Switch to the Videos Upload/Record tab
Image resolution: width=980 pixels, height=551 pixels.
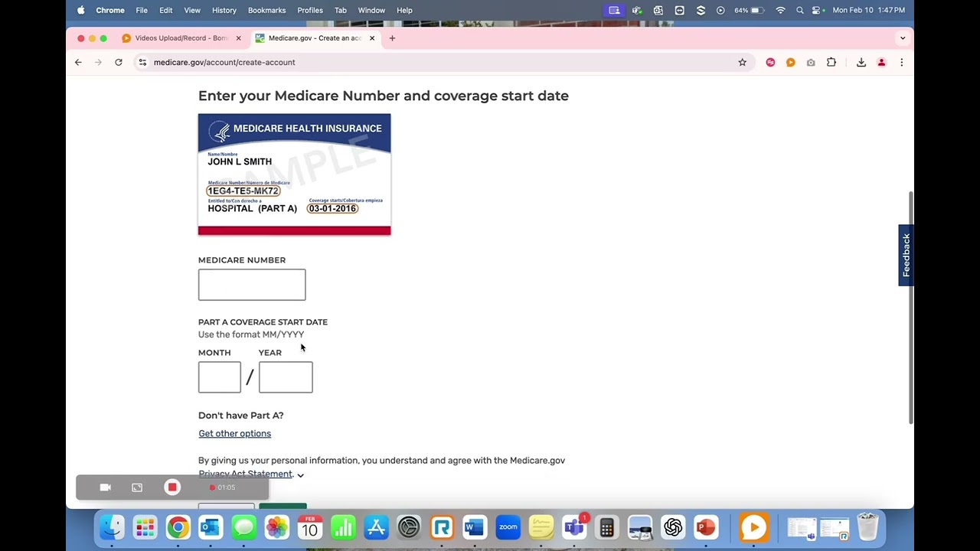point(181,37)
